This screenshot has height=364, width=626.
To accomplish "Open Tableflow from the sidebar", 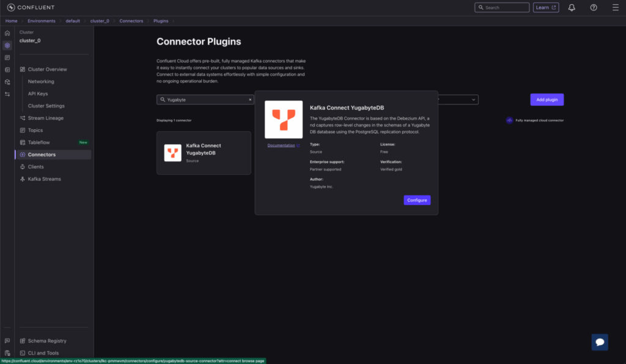I will pyautogui.click(x=38, y=142).
